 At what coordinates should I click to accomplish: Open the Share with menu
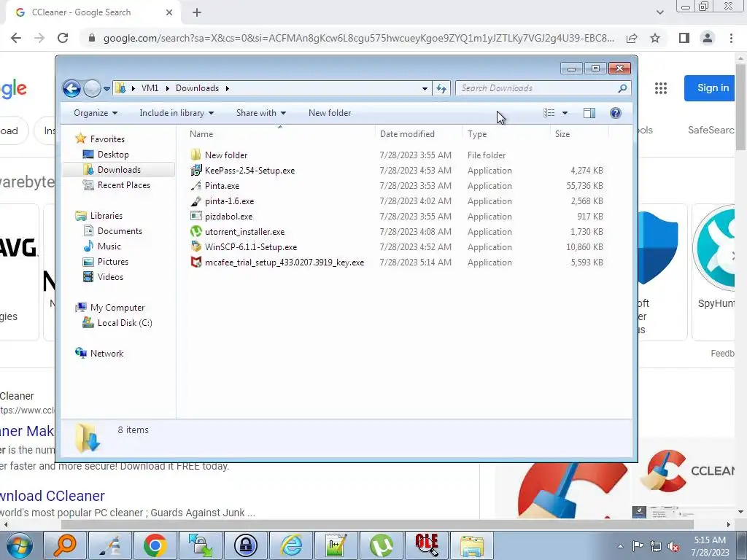point(260,113)
